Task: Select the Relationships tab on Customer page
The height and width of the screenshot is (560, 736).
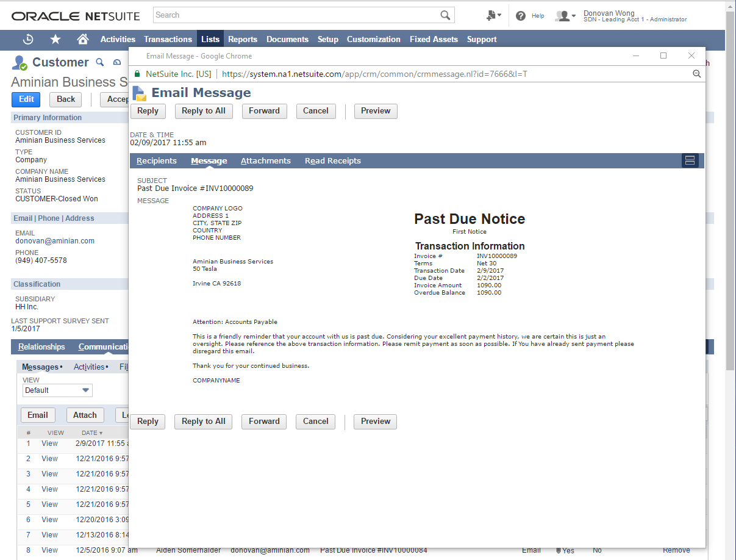Action: pos(41,347)
